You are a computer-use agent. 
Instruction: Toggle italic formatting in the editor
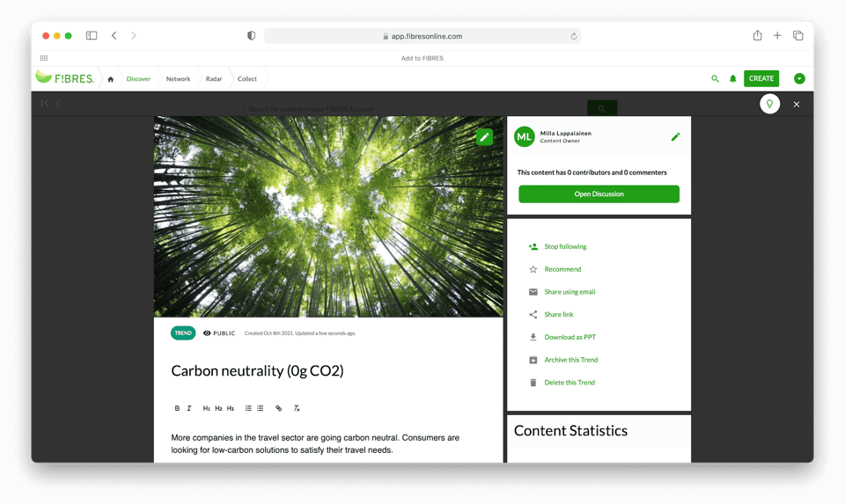[x=188, y=408]
